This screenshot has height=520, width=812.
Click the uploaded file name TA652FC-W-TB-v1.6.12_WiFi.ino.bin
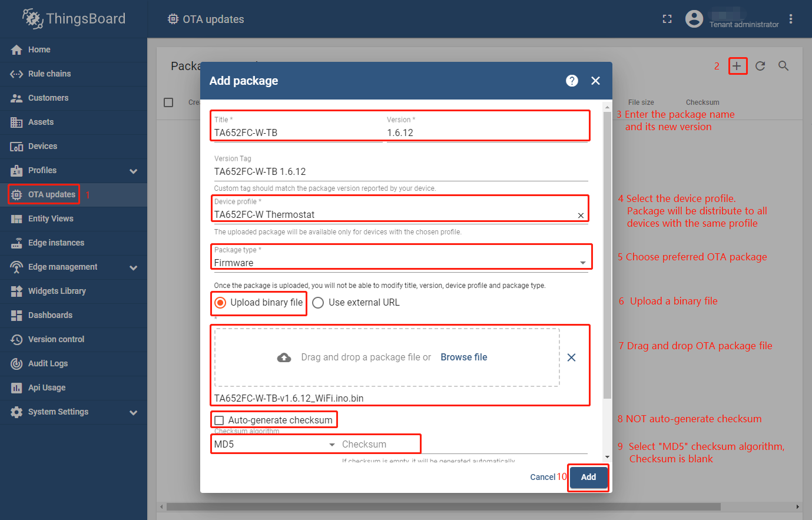tap(289, 398)
